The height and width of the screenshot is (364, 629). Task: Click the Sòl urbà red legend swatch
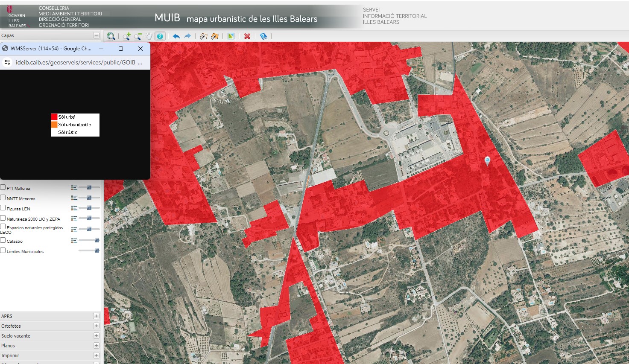[54, 117]
